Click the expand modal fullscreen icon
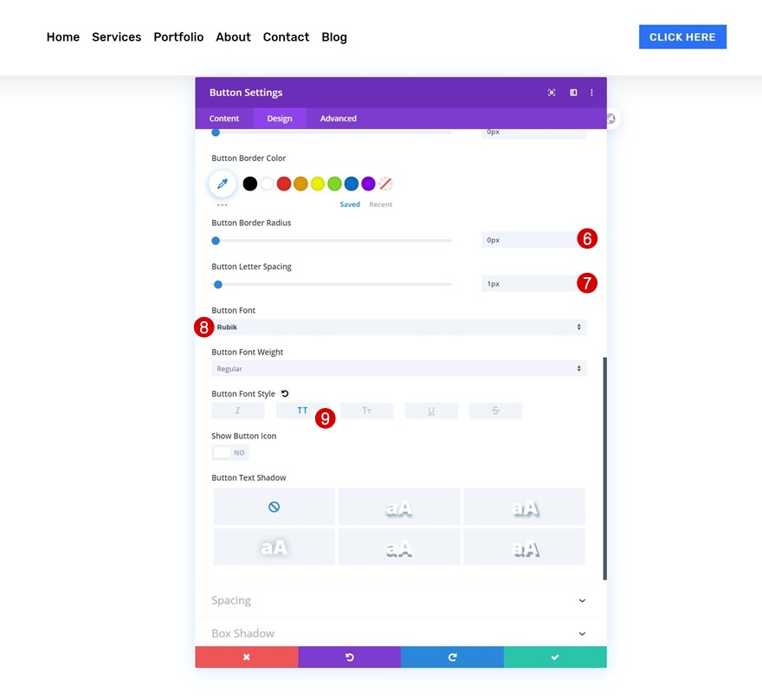The height and width of the screenshot is (700, 762). [552, 93]
